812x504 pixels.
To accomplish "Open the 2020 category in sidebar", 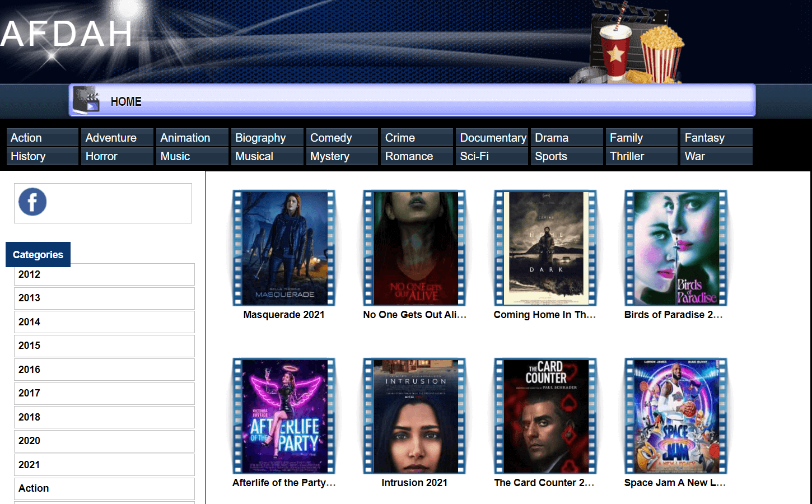I will click(104, 441).
